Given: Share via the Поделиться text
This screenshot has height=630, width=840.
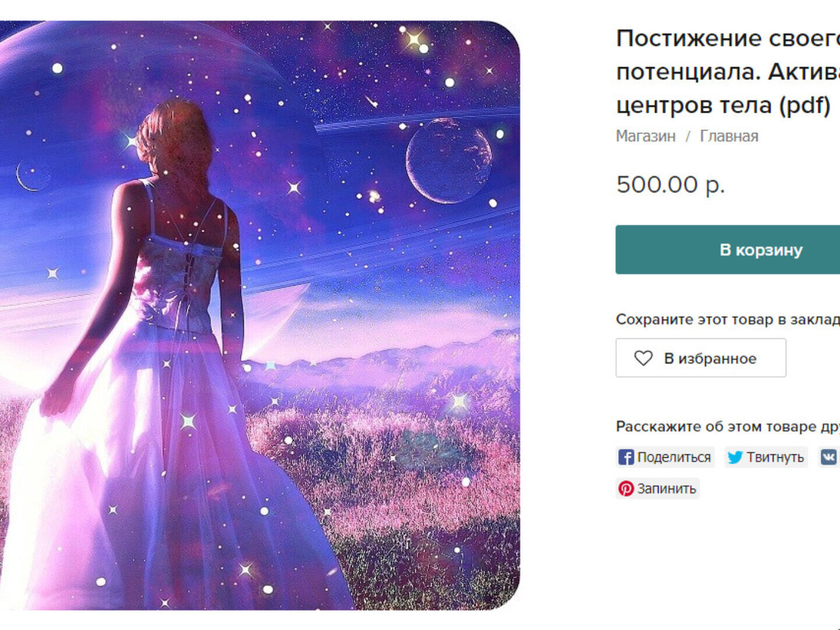Looking at the screenshot, I should coord(674,457).
